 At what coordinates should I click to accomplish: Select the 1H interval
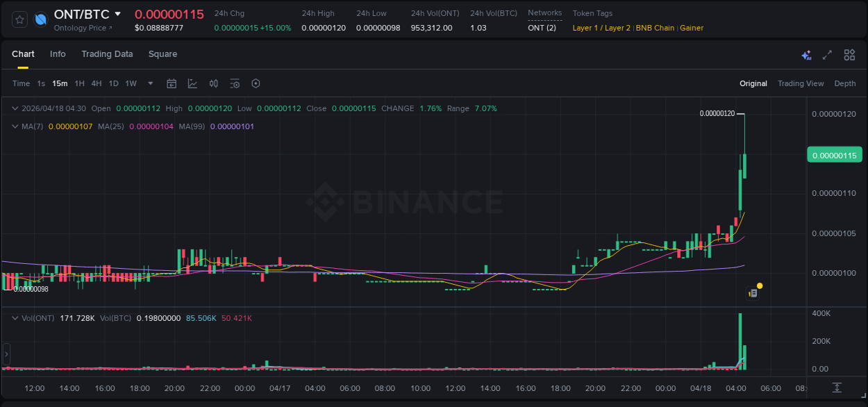click(x=79, y=83)
